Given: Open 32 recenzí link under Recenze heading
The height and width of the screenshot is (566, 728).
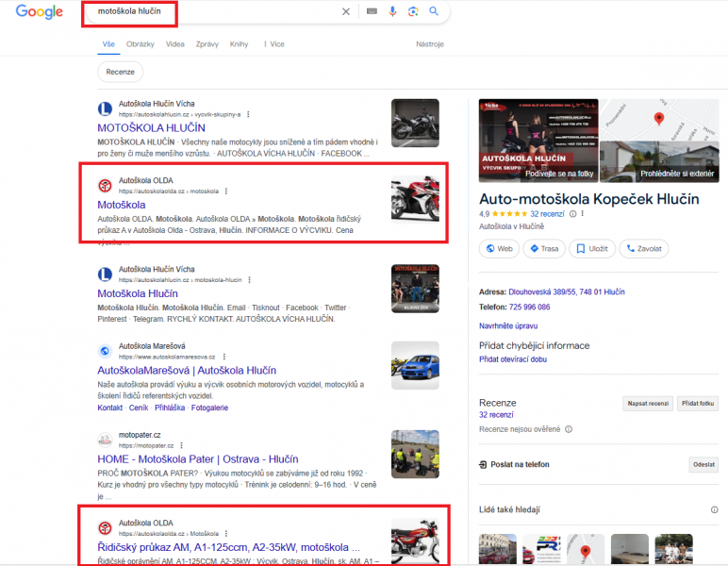Looking at the screenshot, I should [x=496, y=415].
